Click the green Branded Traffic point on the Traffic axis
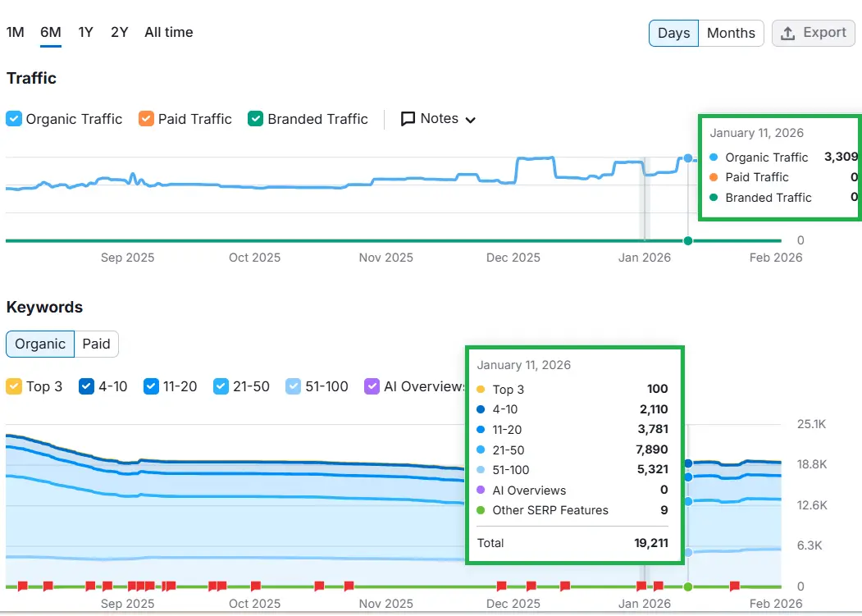 687,240
